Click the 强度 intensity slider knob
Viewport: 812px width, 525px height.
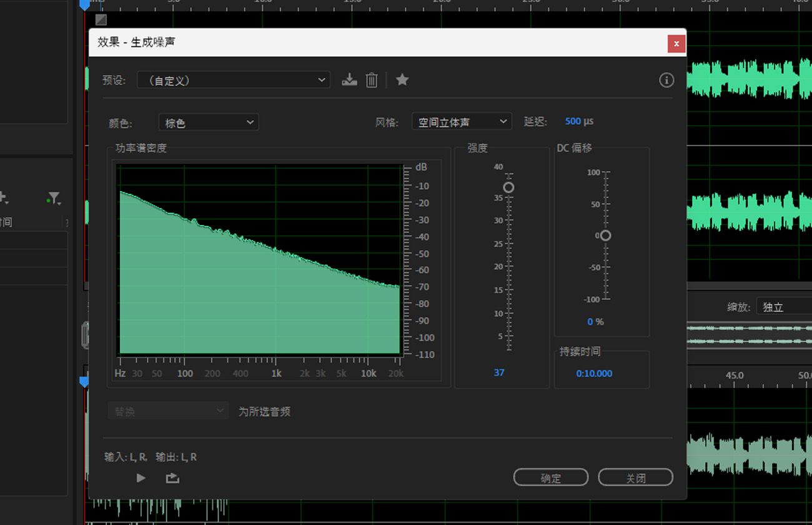(x=508, y=187)
